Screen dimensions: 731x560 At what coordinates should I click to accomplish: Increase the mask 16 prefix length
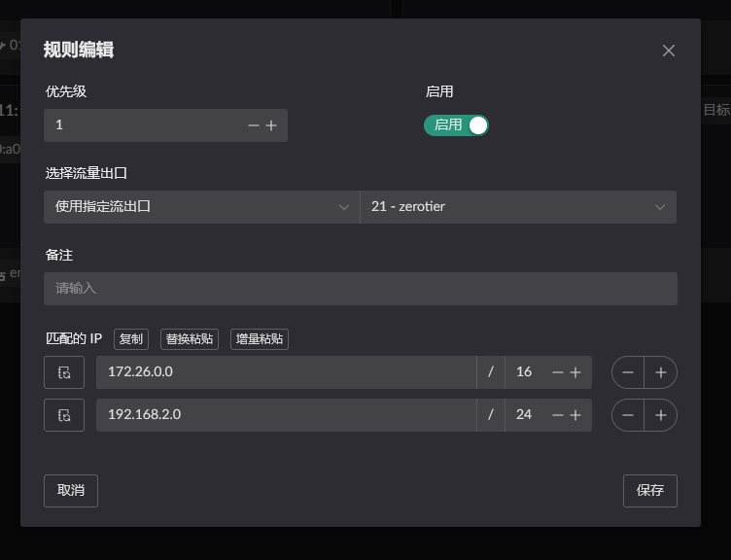click(x=575, y=372)
